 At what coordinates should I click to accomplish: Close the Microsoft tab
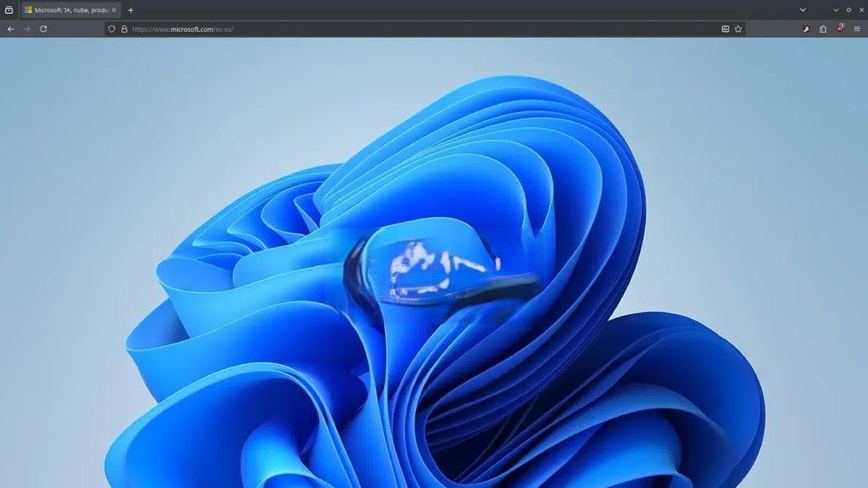click(114, 10)
